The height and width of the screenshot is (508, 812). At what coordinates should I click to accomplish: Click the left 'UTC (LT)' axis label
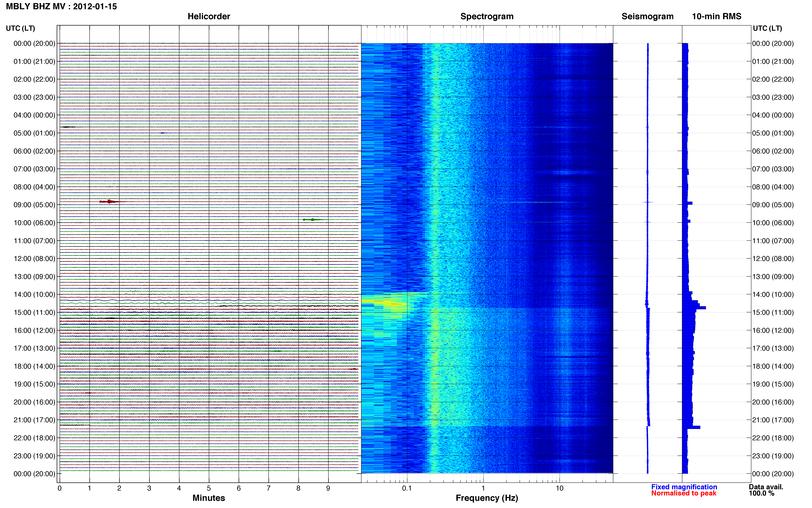(21, 28)
